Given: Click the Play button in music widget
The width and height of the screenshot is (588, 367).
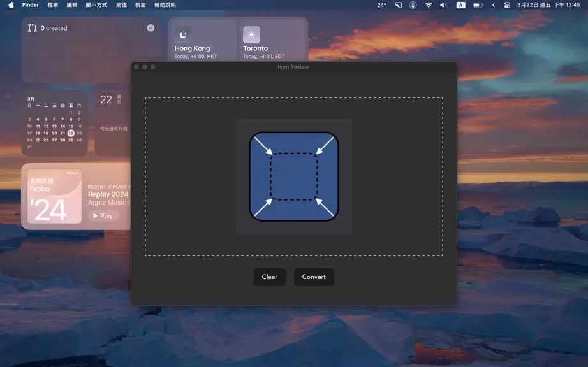Looking at the screenshot, I should click(x=103, y=216).
